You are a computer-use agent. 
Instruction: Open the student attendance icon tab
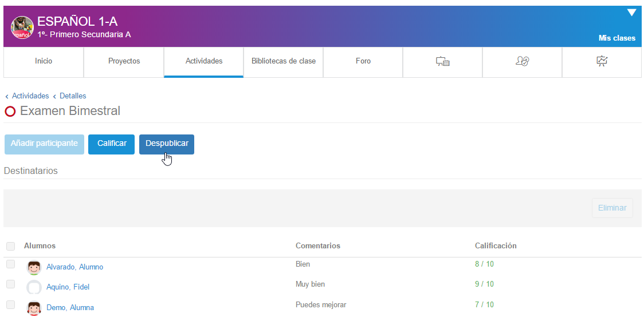click(522, 61)
